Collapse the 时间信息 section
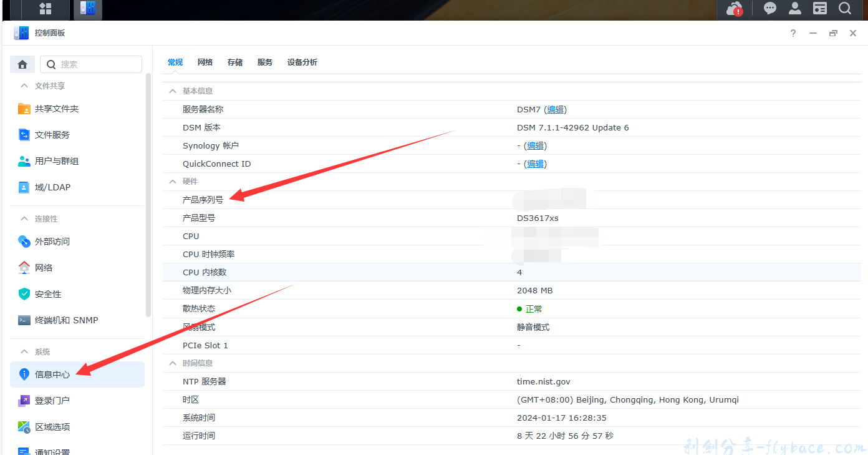 (x=173, y=363)
